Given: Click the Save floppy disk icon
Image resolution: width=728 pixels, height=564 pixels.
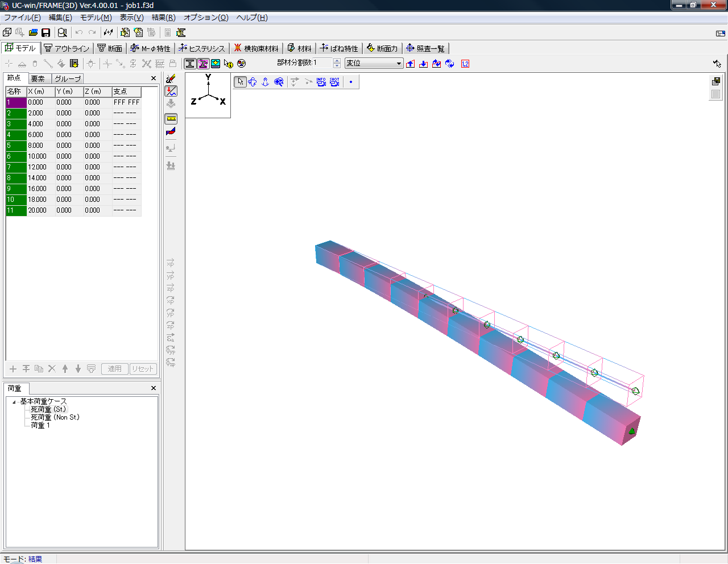Looking at the screenshot, I should [46, 33].
